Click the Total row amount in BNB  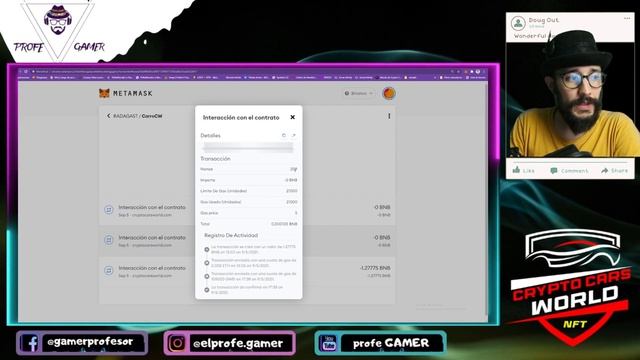[x=284, y=224]
